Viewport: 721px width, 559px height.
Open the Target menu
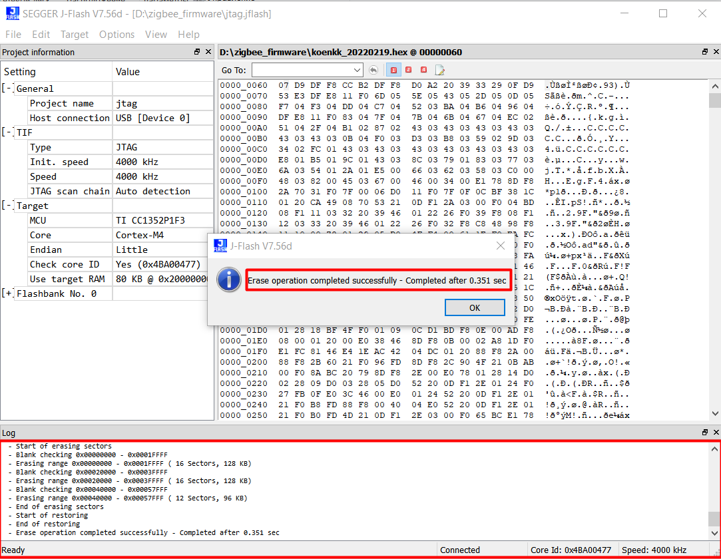74,34
